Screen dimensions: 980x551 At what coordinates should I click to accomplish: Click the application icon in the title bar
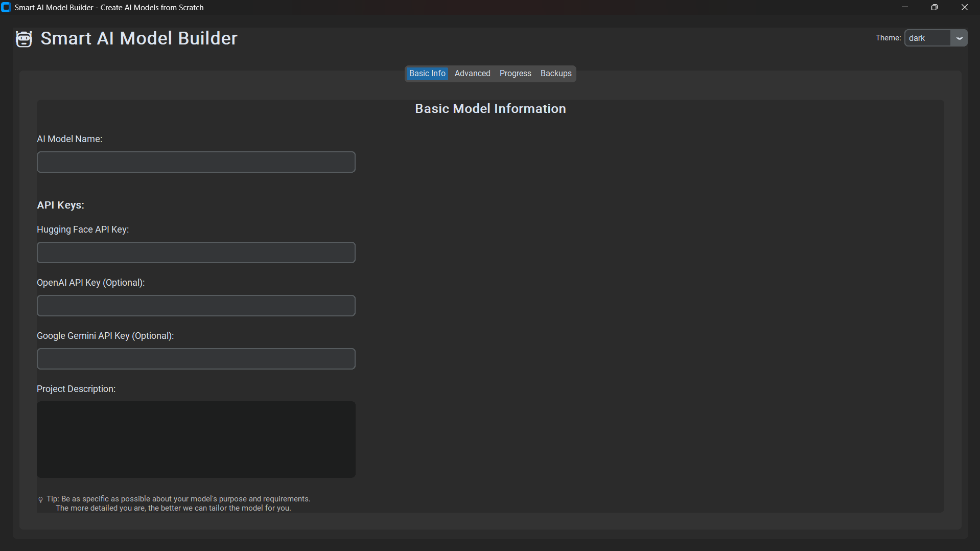pyautogui.click(x=6, y=7)
